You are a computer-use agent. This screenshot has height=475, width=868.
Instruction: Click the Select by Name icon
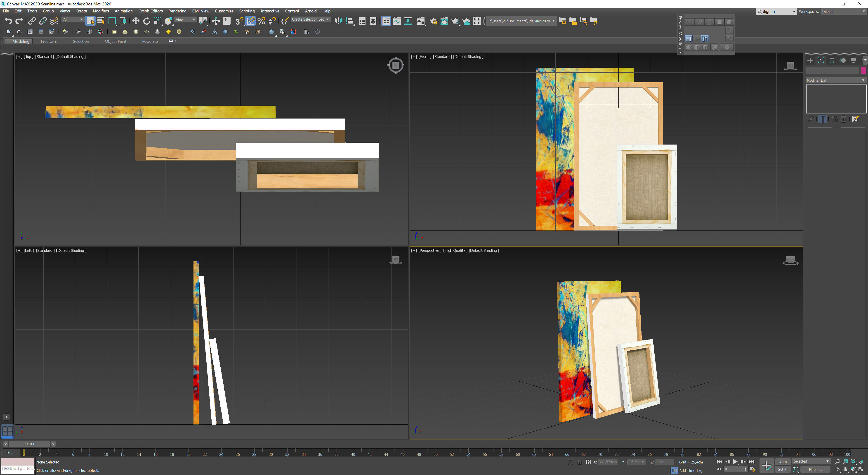pyautogui.click(x=101, y=21)
